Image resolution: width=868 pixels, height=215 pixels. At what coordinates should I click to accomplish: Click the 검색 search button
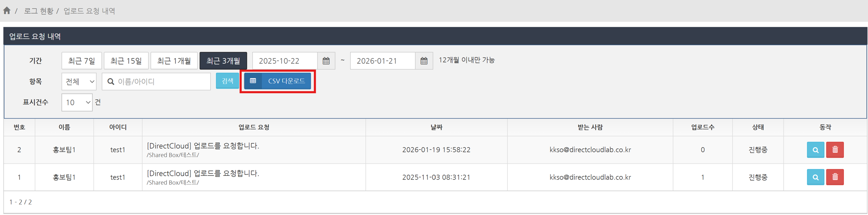click(227, 81)
